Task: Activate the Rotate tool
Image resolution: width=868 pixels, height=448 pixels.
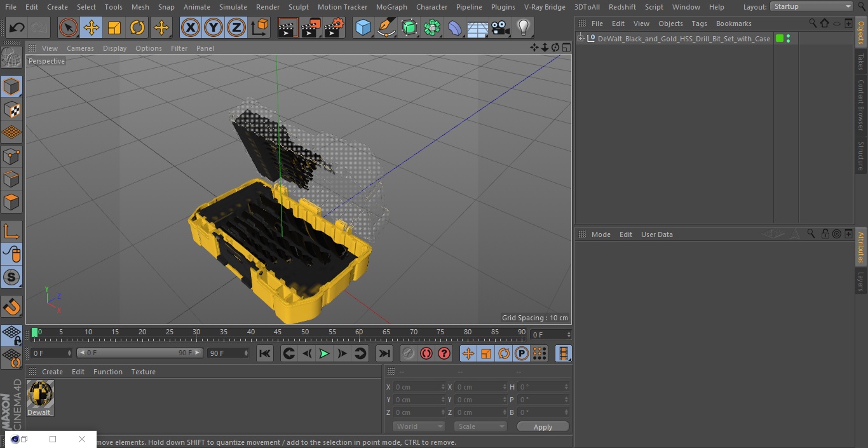Action: 137,27
